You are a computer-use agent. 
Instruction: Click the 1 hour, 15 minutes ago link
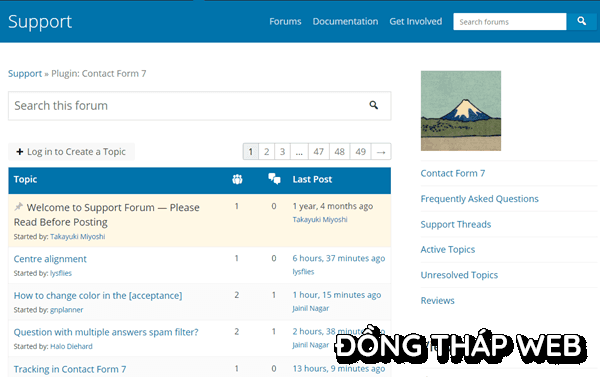tap(337, 295)
